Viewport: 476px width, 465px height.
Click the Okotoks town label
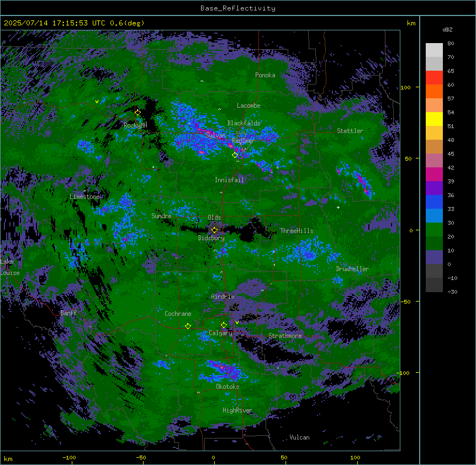[x=228, y=387]
